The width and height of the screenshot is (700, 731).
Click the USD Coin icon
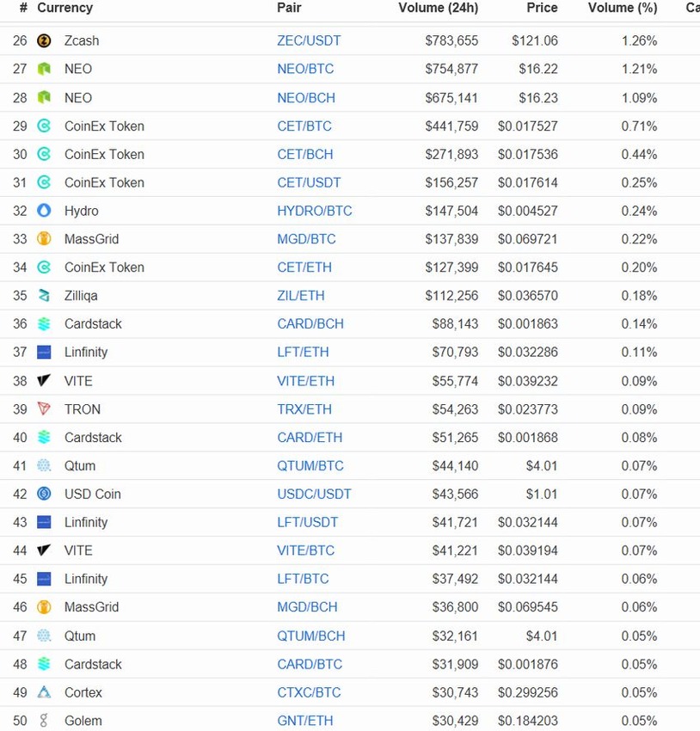(44, 494)
